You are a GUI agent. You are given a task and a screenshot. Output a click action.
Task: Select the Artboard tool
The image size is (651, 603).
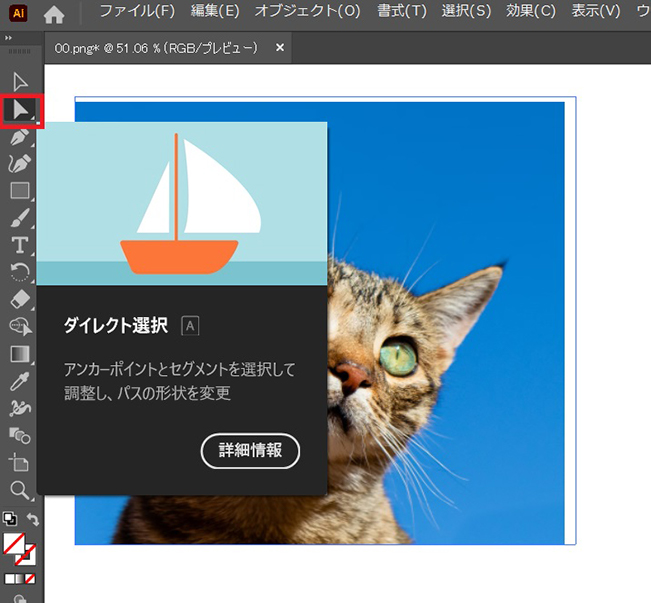19,462
